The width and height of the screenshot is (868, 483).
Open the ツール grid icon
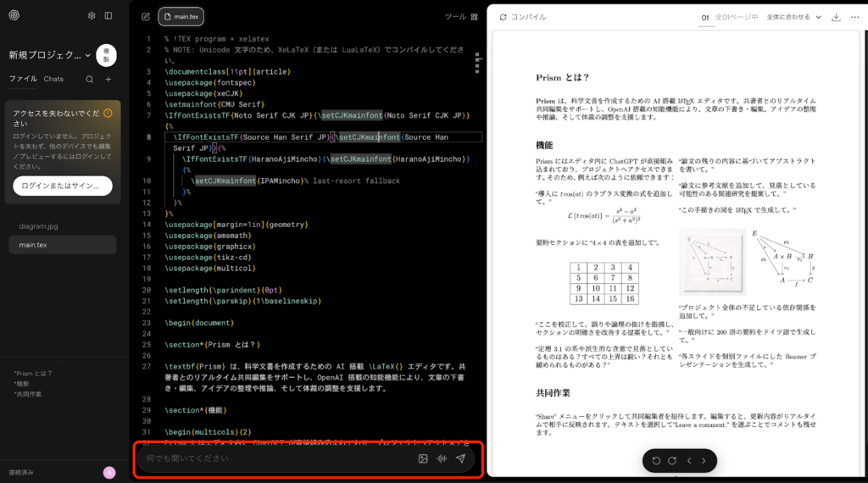coord(475,17)
